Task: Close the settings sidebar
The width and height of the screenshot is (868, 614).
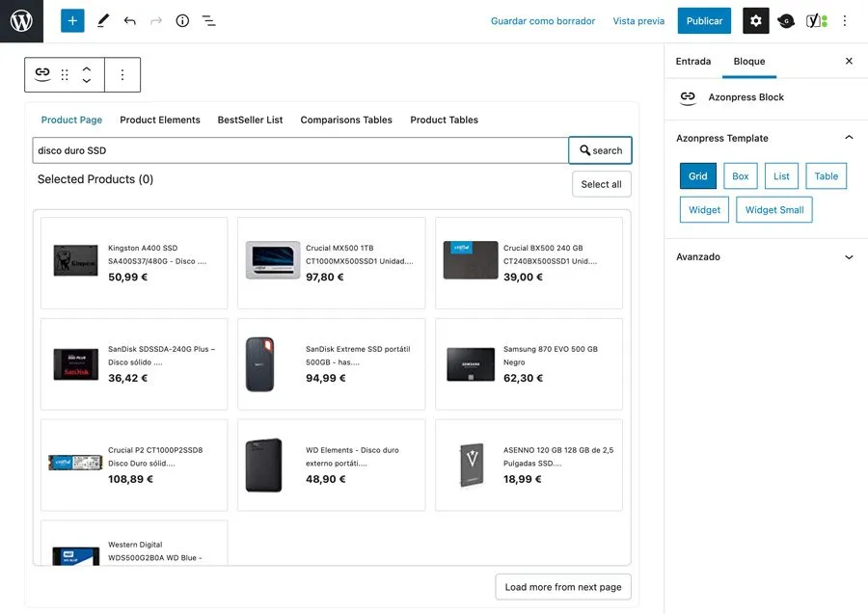Action: [849, 61]
